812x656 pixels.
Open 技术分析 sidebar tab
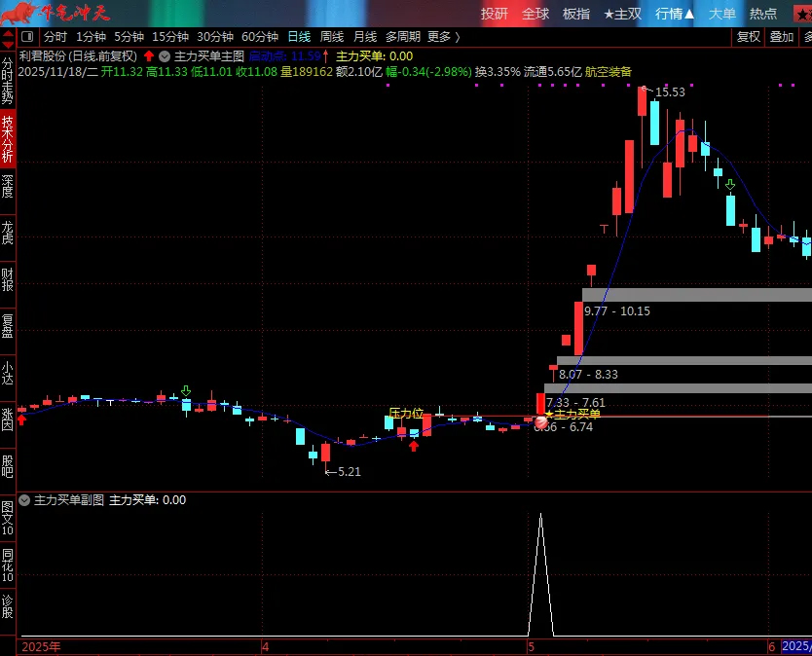[7, 139]
